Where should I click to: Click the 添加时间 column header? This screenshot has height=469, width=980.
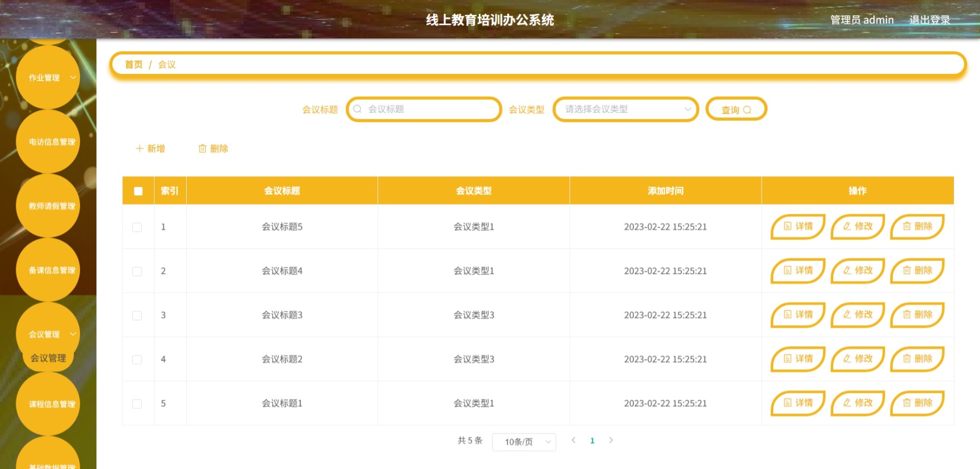[x=665, y=191]
